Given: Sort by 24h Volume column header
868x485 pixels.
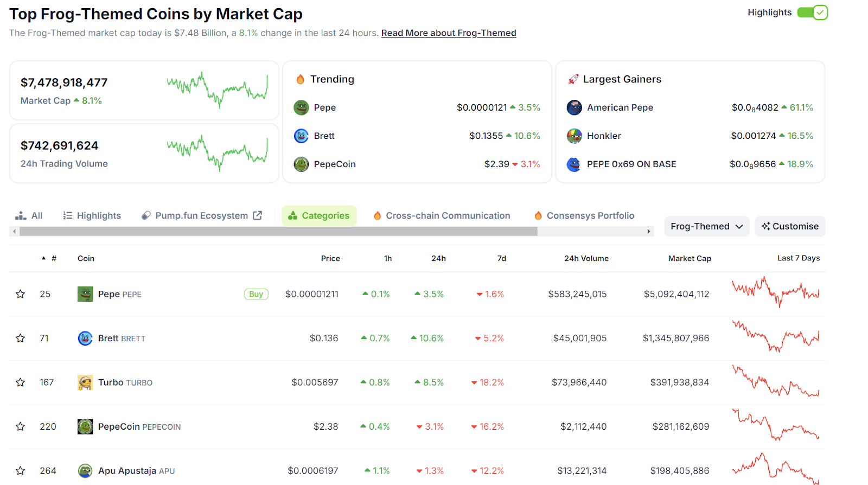Looking at the screenshot, I should [586, 258].
